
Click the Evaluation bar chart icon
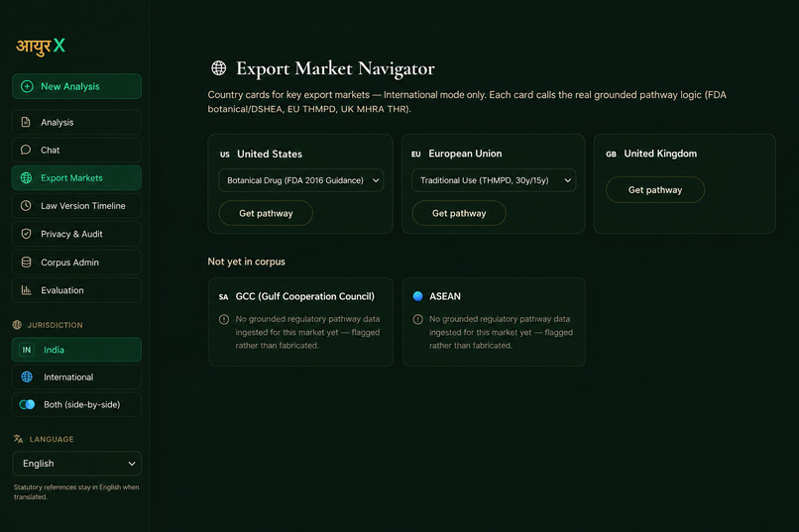[26, 290]
